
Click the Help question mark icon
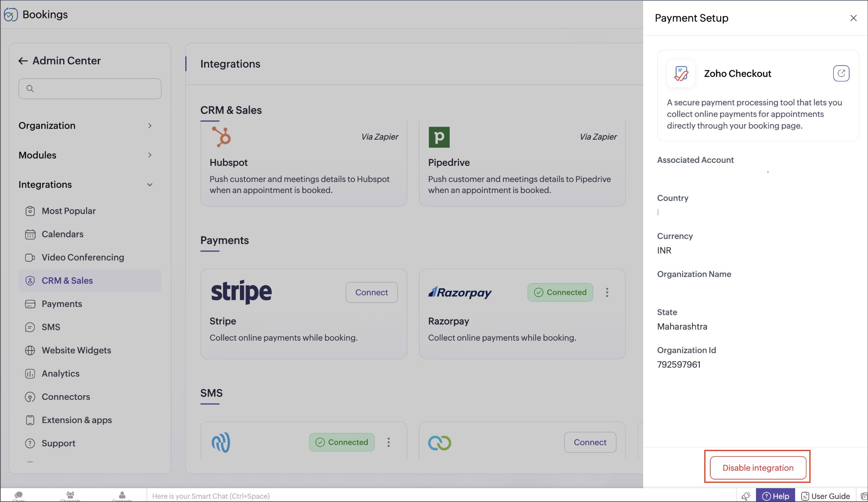766,496
